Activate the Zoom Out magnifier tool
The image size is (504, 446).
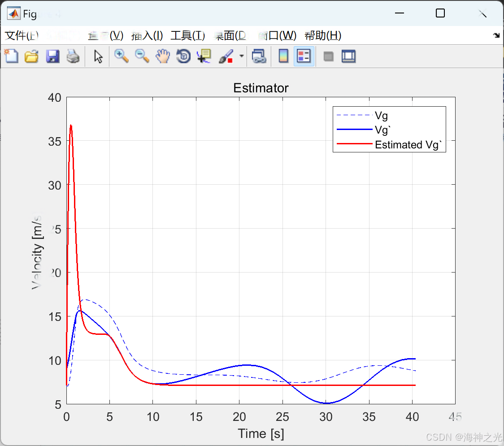[142, 56]
